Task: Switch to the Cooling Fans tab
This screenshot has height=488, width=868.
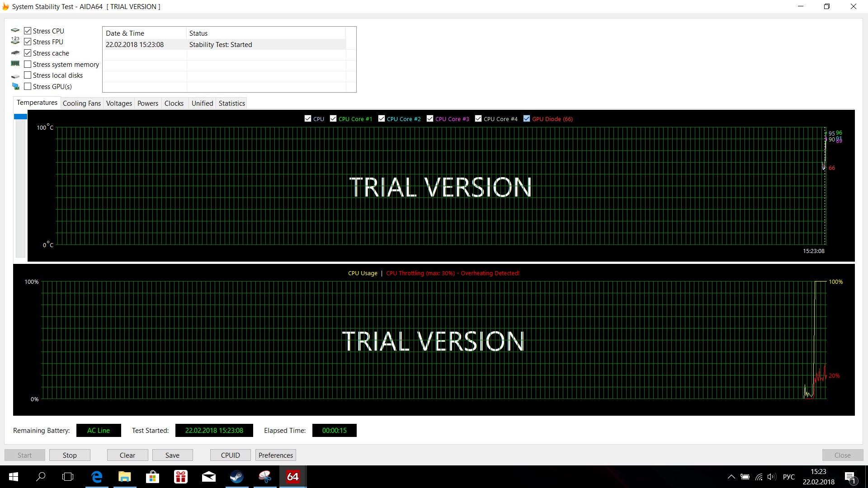Action: (x=81, y=103)
